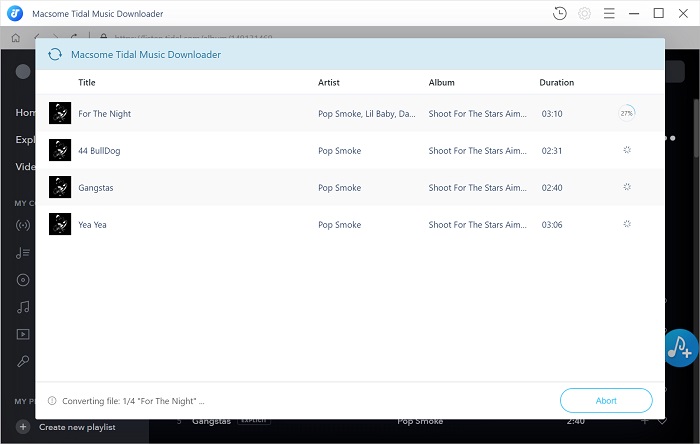Open settings gear in title bar
This screenshot has width=700, height=444.
click(584, 13)
